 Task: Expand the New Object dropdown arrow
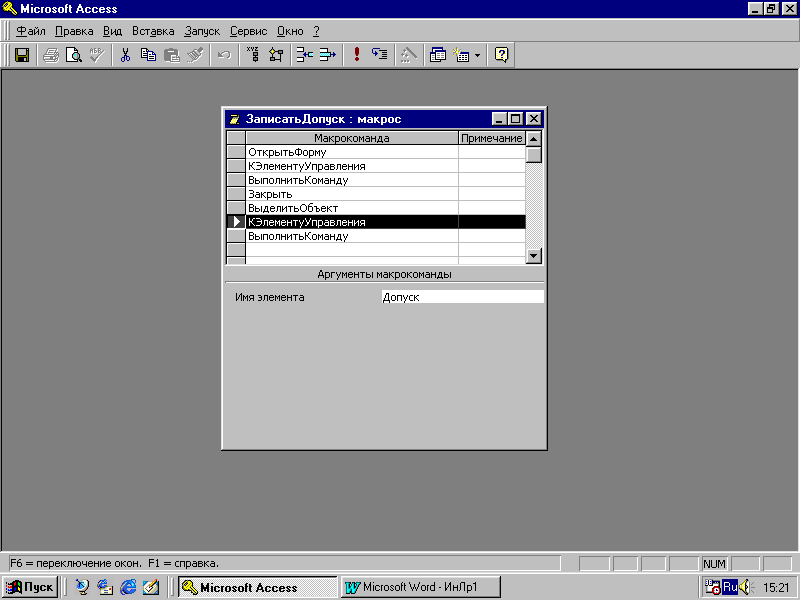478,55
